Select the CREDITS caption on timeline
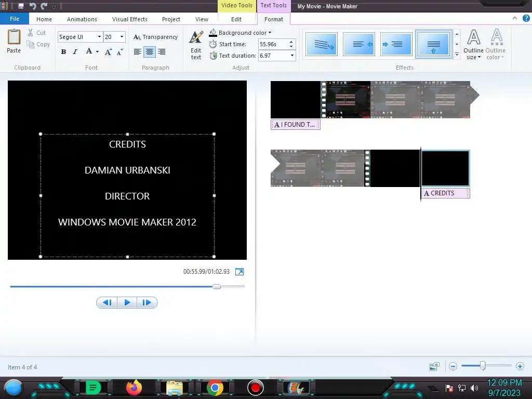This screenshot has width=532, height=399. (445, 193)
